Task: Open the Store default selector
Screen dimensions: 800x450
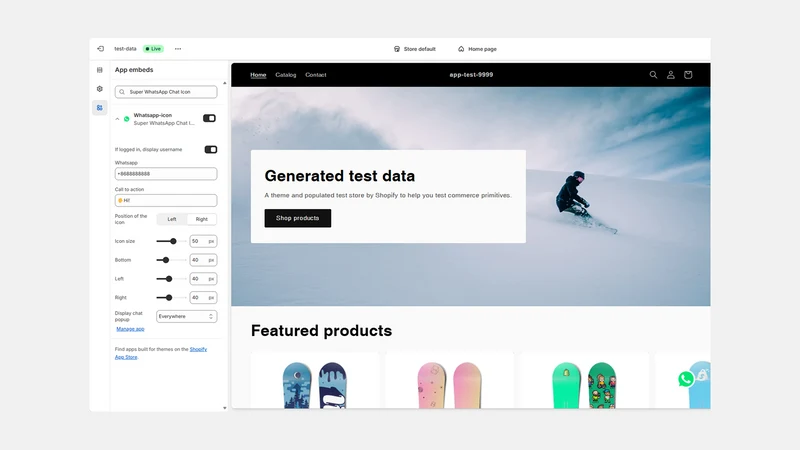Action: pyautogui.click(x=415, y=49)
